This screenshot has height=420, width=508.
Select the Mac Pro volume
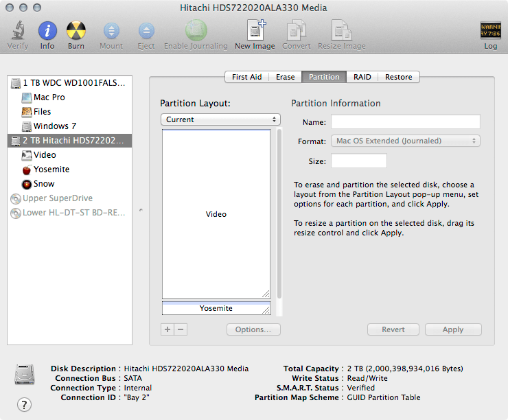point(69,97)
